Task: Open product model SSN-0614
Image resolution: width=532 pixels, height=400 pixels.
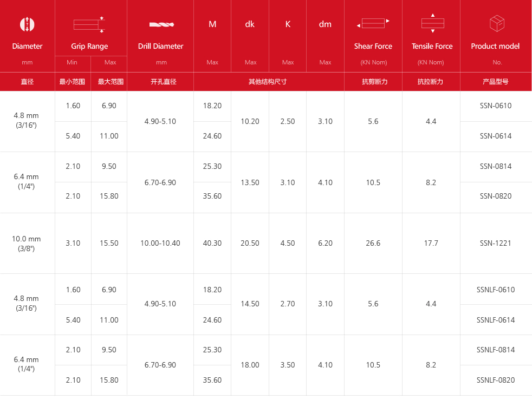Action: [495, 136]
